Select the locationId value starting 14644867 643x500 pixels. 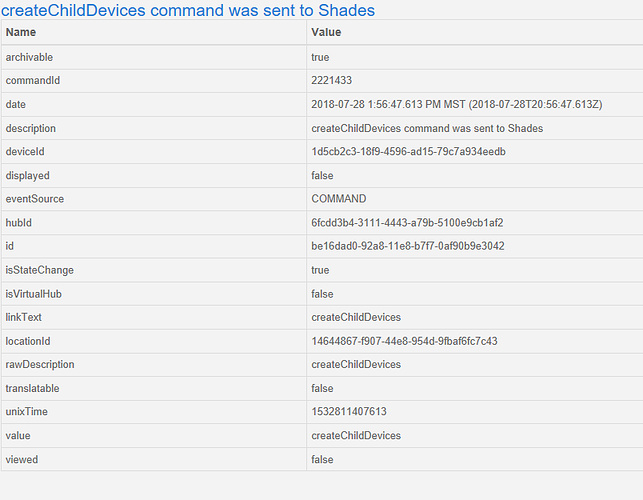point(405,341)
